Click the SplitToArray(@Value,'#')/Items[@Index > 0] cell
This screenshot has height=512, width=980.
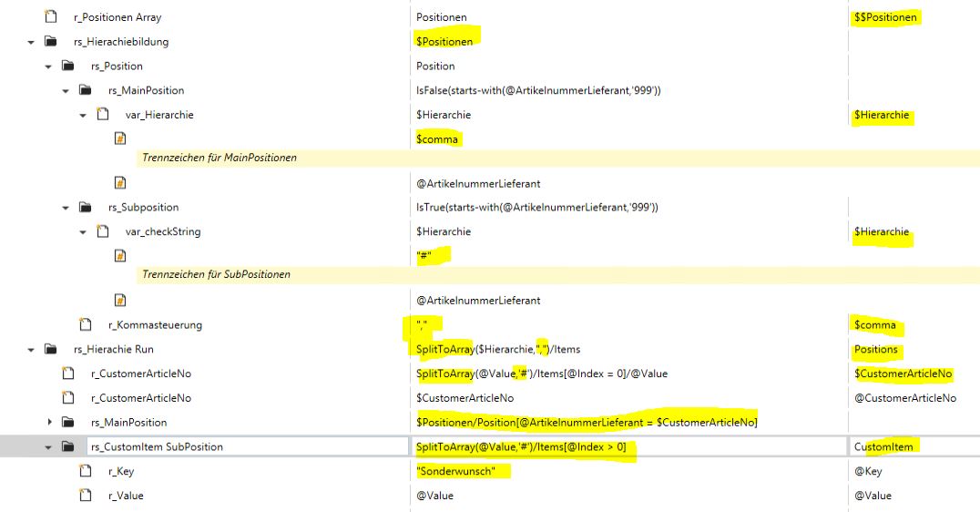pyautogui.click(x=521, y=446)
